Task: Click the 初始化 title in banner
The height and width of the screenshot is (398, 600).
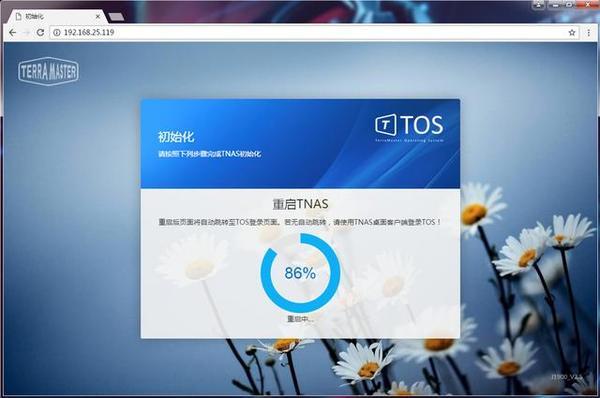Action: point(176,137)
